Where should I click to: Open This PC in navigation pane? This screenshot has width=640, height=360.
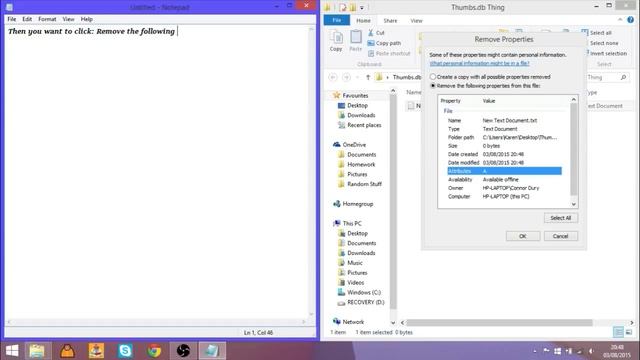(x=352, y=223)
